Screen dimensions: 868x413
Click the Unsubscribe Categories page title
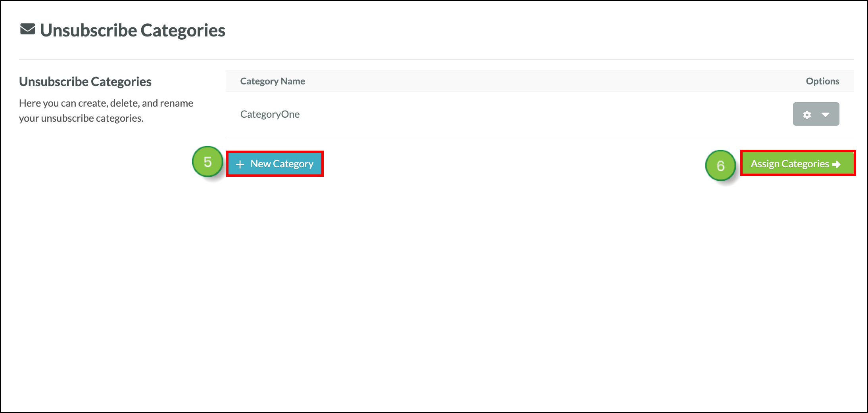133,31
